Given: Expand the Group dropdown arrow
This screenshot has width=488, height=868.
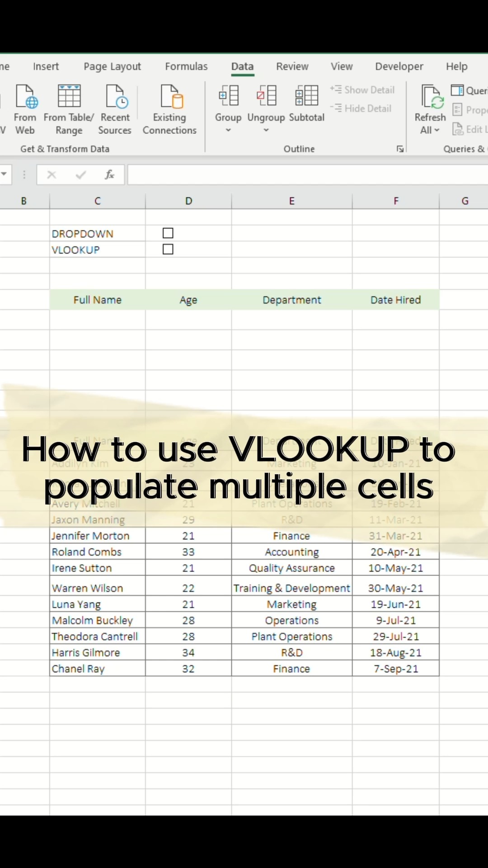Looking at the screenshot, I should pos(228,130).
